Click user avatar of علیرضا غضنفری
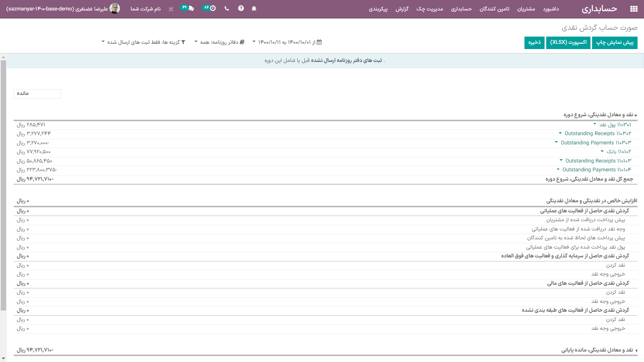Image resolution: width=644 pixels, height=362 pixels. coord(115,8)
